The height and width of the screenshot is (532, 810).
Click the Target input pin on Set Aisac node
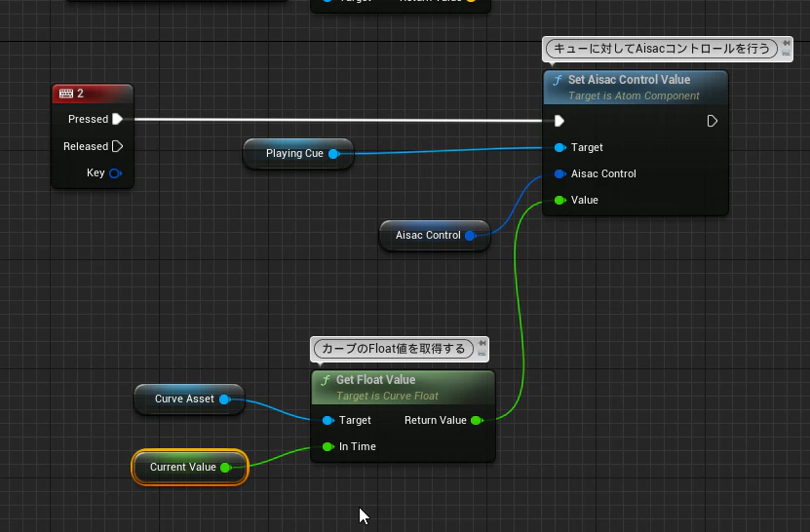(x=559, y=148)
